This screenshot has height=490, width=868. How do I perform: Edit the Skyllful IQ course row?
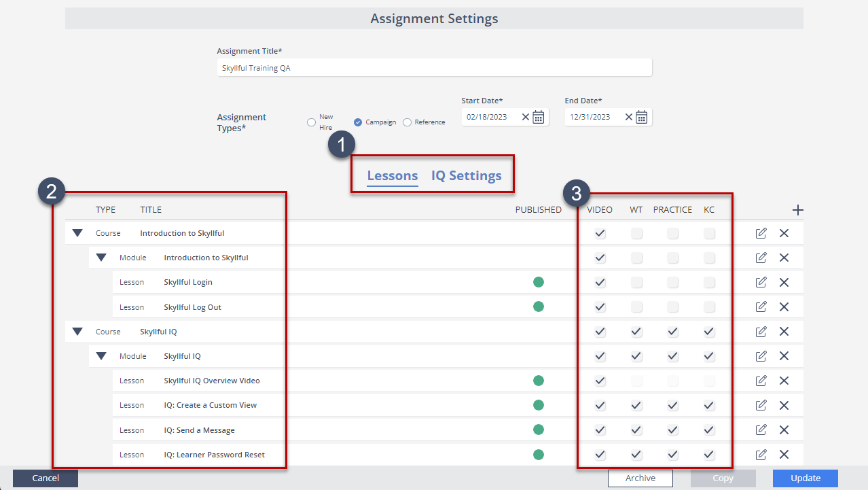tap(761, 331)
